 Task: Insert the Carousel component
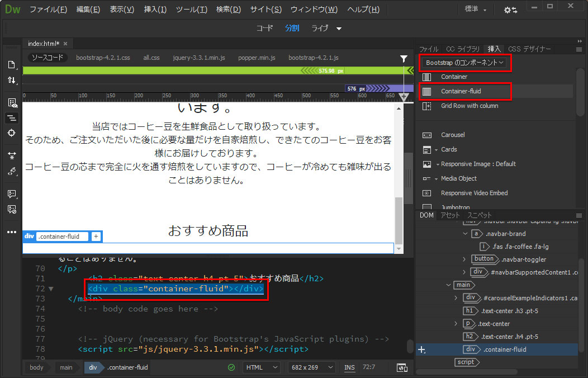click(452, 135)
